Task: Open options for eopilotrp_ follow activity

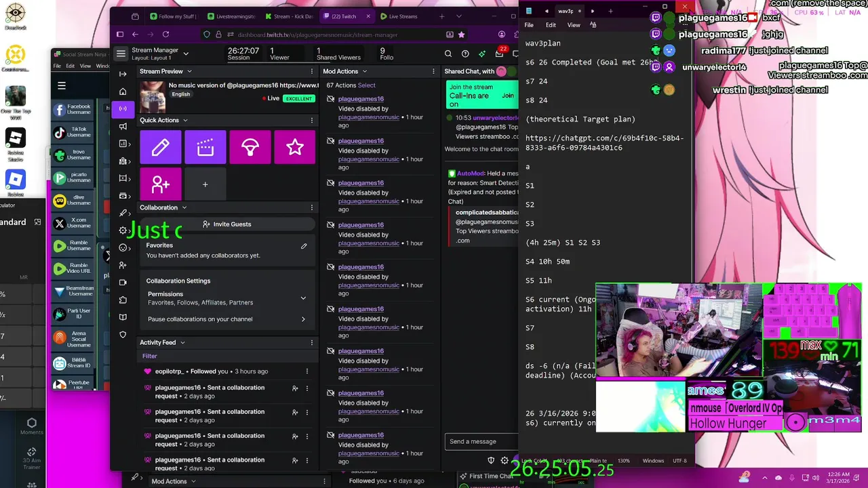Action: point(307,371)
